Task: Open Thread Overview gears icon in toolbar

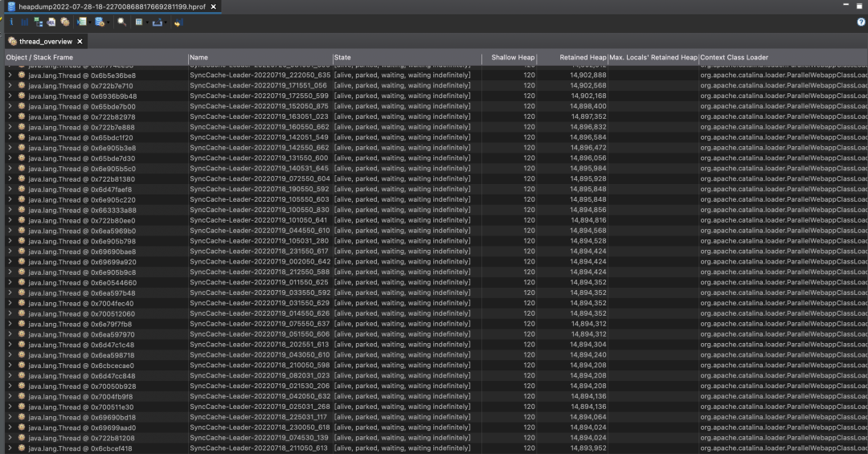Action: 65,22
